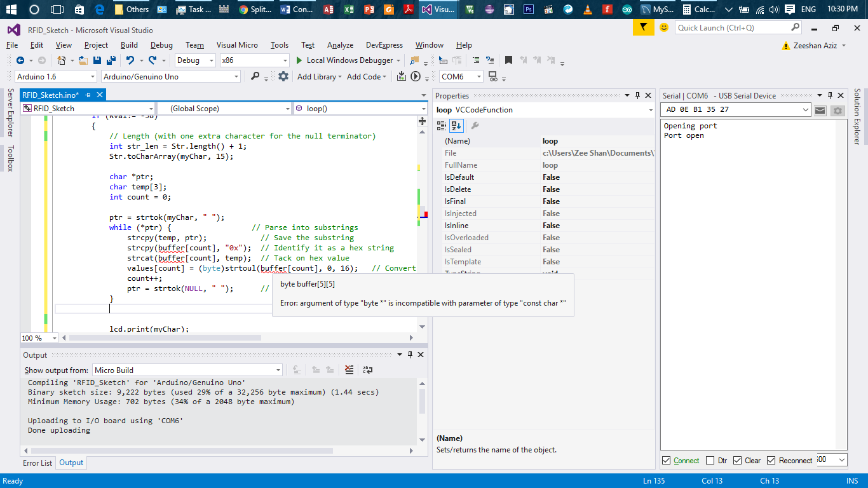Image resolution: width=868 pixels, height=488 pixels.
Task: Switch to the Error List tab
Action: [x=37, y=463]
